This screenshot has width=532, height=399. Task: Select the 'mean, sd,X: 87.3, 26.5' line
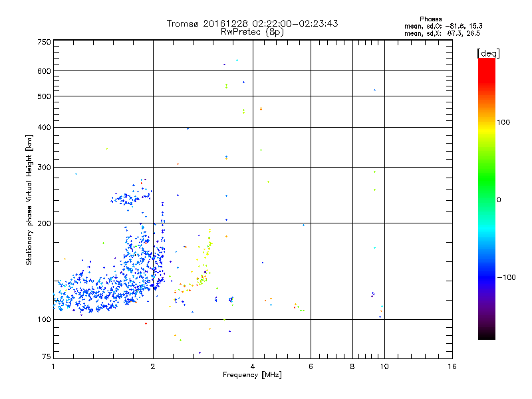(x=442, y=33)
